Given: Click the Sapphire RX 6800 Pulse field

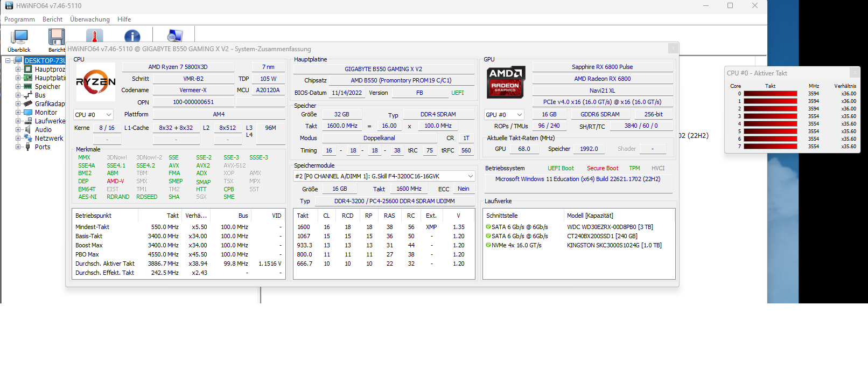Looking at the screenshot, I should (x=603, y=67).
